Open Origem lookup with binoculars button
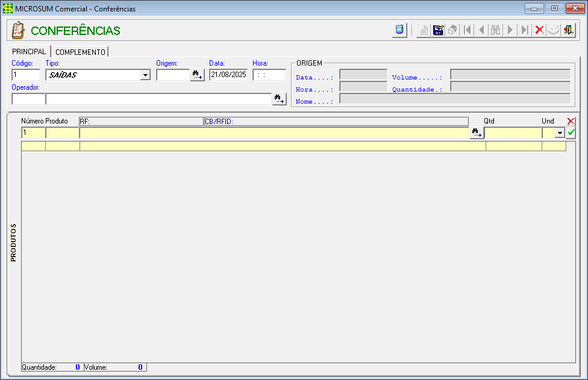 197,75
